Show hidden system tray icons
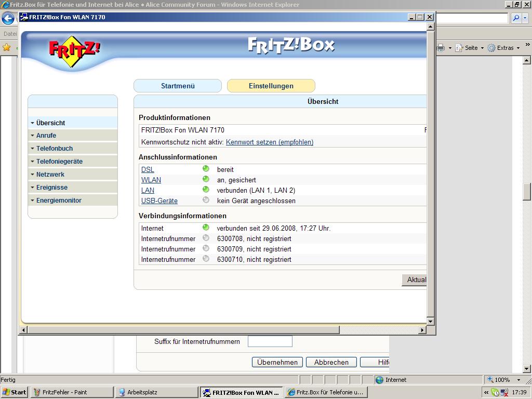 pyautogui.click(x=486, y=392)
